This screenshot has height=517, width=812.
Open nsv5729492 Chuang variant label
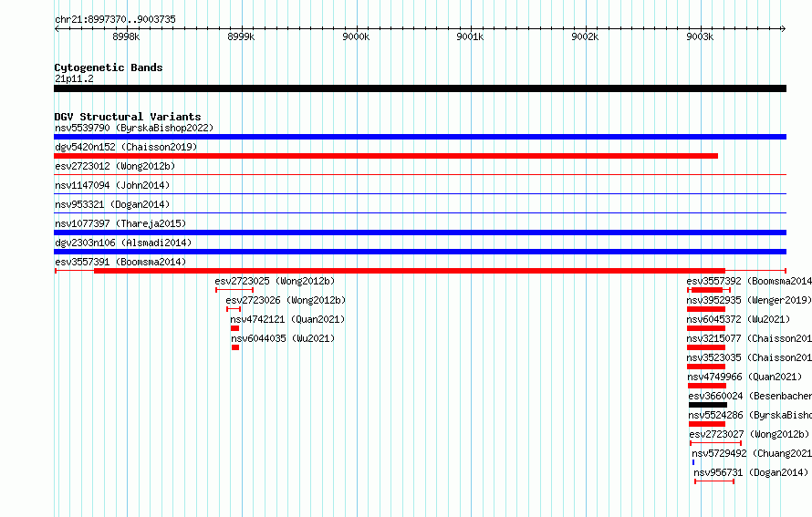(752, 453)
